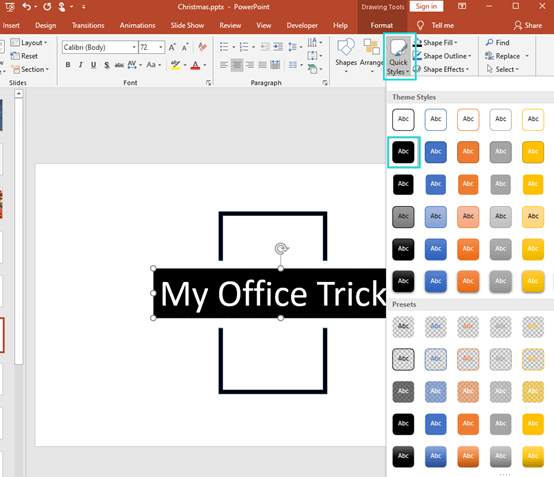Image resolution: width=554 pixels, height=477 pixels.
Task: Click the Strikethrough abc icon
Action: coord(119,65)
